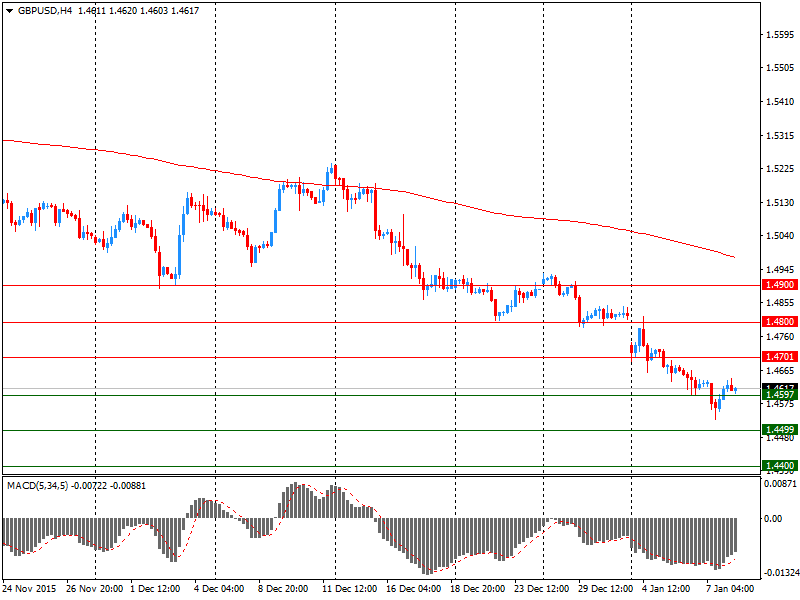Click the 1.5130 price scale value
Screen dimensions: 800x600
[781, 203]
